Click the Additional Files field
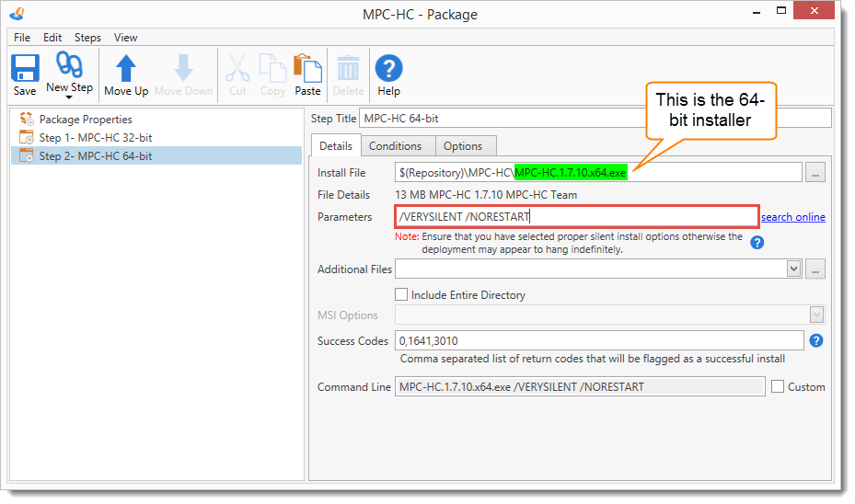This screenshot has height=504, width=855. pyautogui.click(x=591, y=269)
